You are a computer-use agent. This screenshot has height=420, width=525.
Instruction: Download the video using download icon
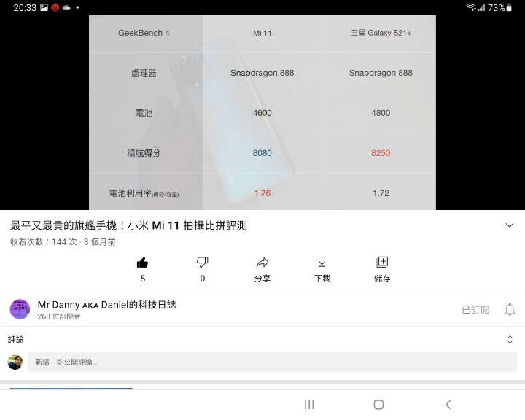click(x=322, y=262)
